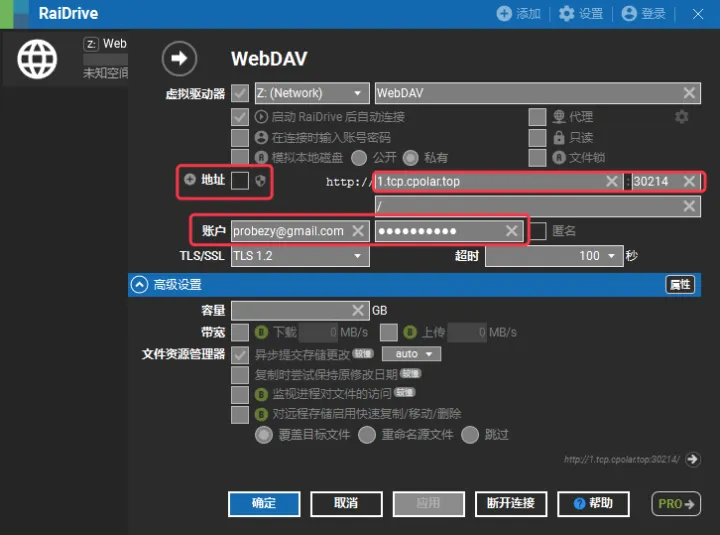The width and height of the screenshot is (720, 535).
Task: Enable the 文件锁 checkbox
Action: tap(537, 158)
